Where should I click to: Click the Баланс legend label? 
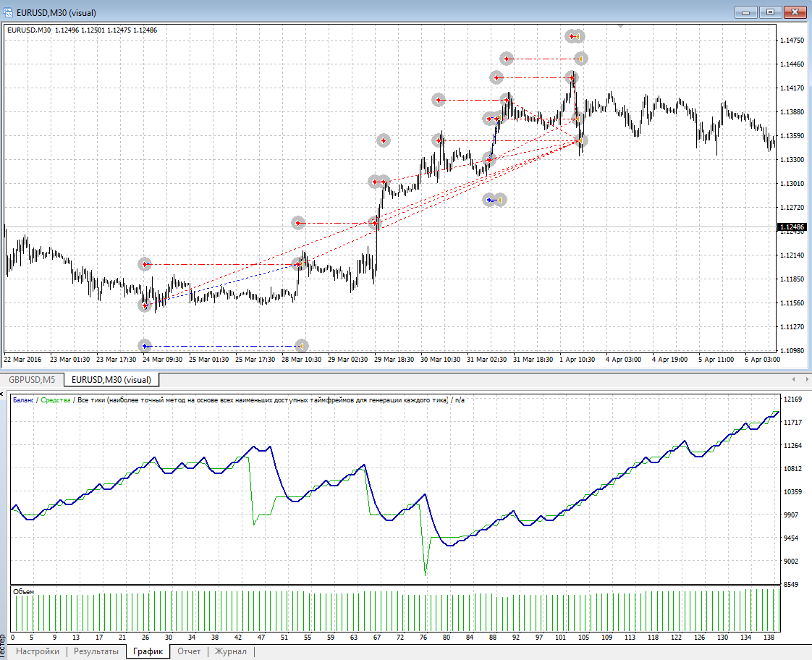tap(23, 399)
